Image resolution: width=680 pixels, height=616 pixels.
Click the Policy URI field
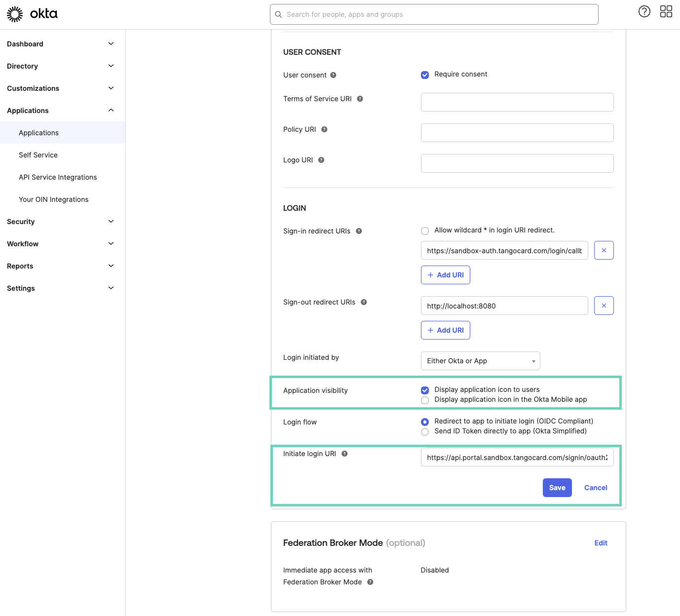tap(517, 133)
